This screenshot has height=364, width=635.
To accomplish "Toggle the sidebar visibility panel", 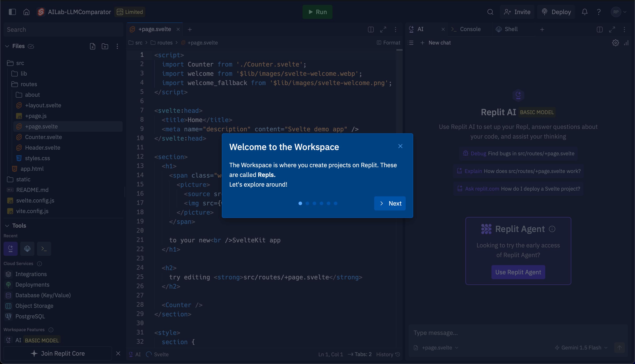I will tap(12, 12).
